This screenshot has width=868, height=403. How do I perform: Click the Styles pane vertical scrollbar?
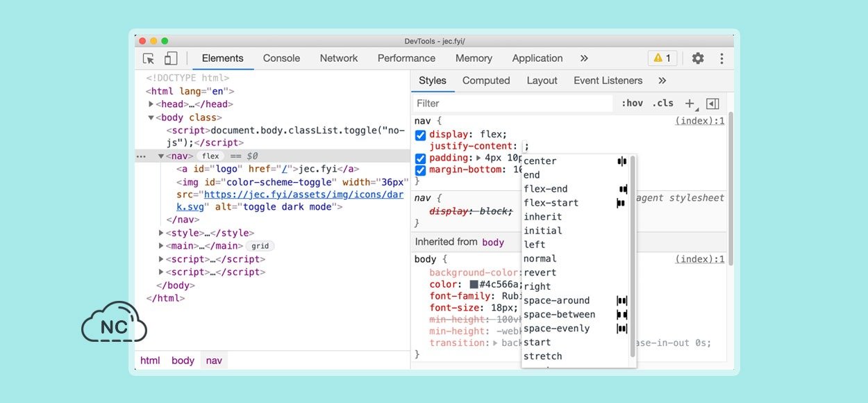[729, 188]
